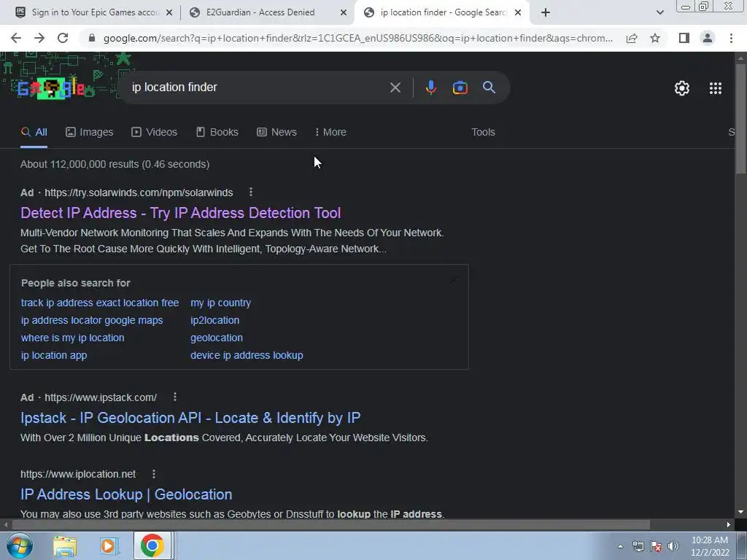Select the Videos results tab
Viewport: 747px width, 560px height.
pyautogui.click(x=155, y=132)
